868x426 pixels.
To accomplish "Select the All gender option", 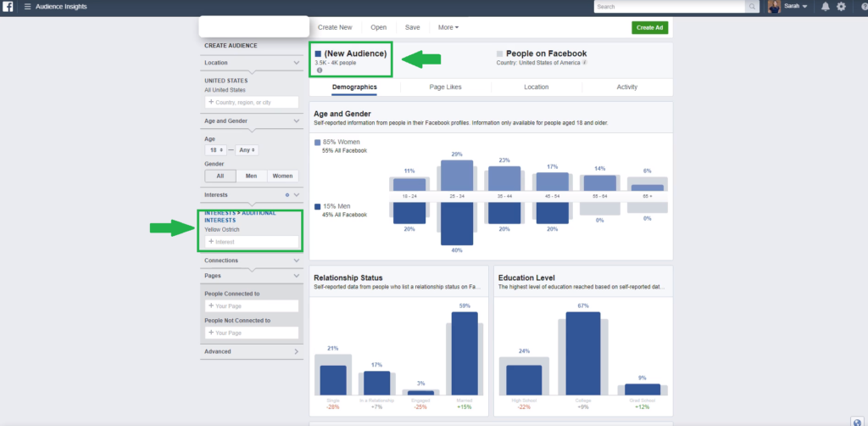I will [x=220, y=177].
